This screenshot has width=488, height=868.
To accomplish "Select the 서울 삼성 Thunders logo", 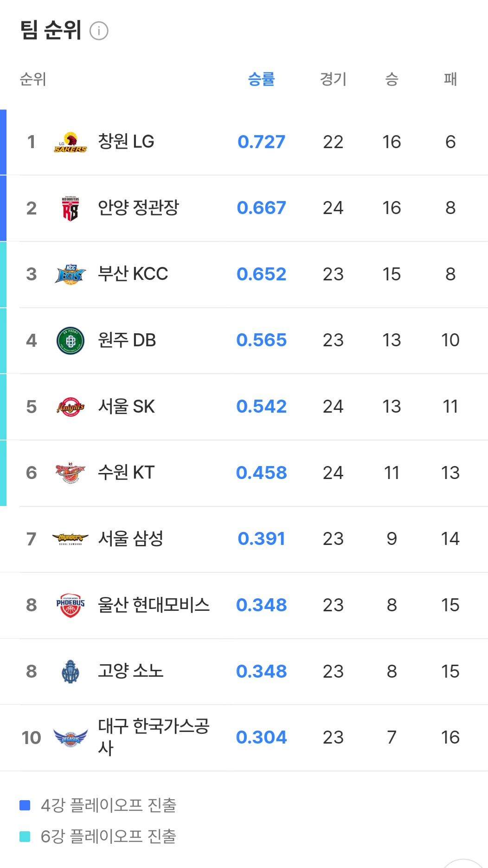I will [71, 539].
